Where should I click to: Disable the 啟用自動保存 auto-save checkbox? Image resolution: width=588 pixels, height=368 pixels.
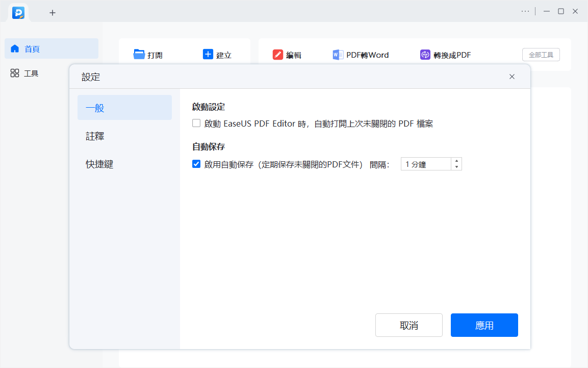(x=196, y=164)
